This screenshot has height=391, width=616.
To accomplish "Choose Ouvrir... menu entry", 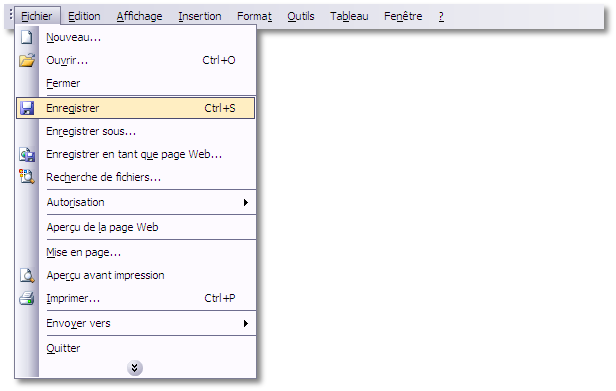I will click(x=136, y=61).
